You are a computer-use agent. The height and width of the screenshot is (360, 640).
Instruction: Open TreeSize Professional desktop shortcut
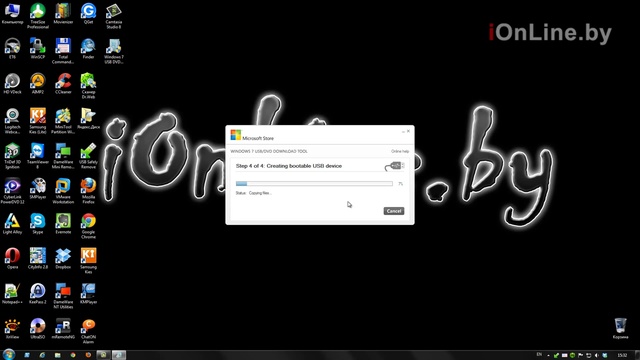click(x=38, y=16)
